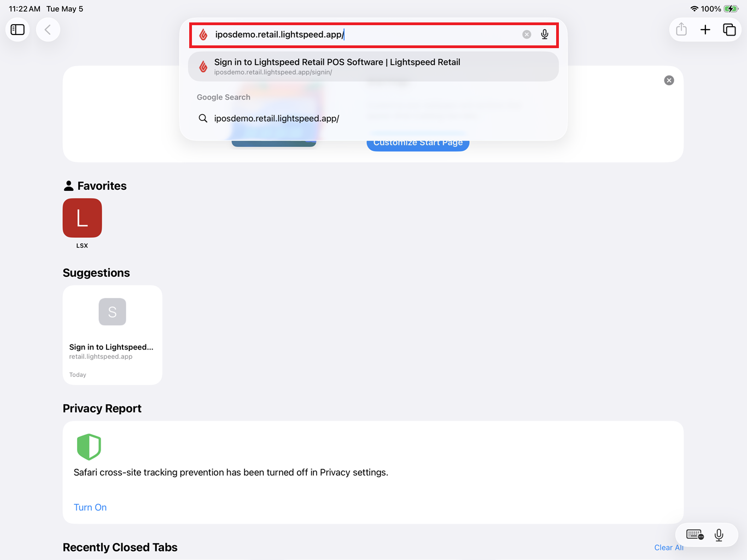
Task: Click the Lightspeed flame icon in address bar
Action: click(x=203, y=34)
